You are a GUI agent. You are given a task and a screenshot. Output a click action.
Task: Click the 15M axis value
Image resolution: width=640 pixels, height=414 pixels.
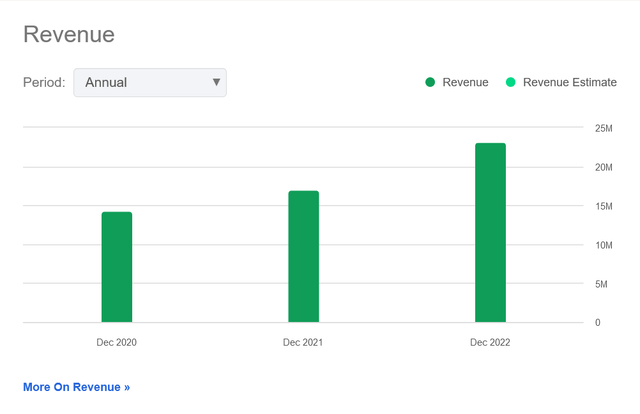(603, 206)
